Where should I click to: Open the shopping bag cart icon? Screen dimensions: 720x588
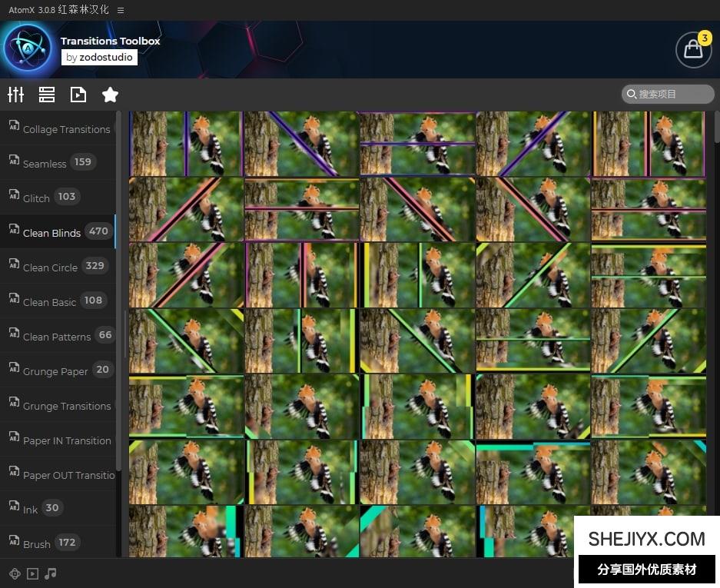(692, 49)
